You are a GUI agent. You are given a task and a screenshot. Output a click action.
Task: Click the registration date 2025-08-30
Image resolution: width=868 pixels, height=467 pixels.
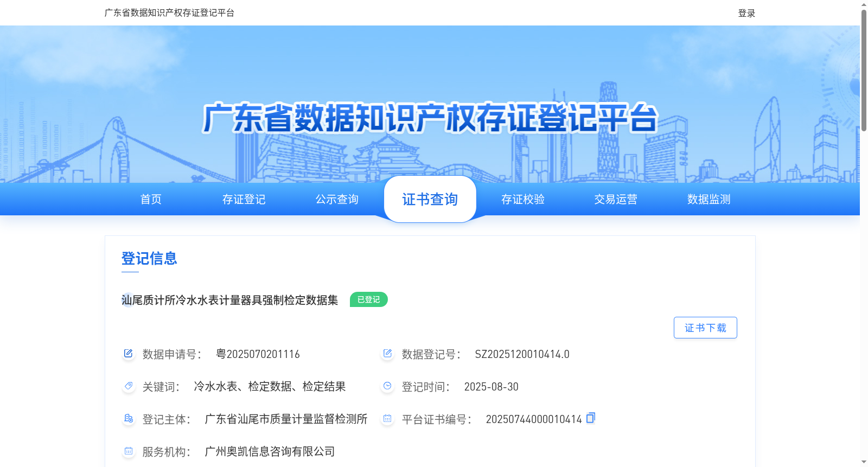pyautogui.click(x=491, y=387)
